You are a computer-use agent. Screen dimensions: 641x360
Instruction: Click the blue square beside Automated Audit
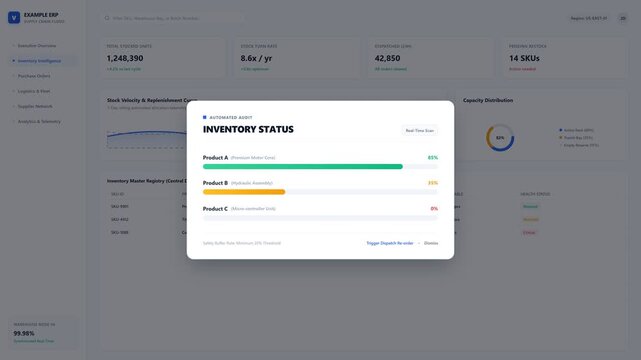pyautogui.click(x=204, y=117)
